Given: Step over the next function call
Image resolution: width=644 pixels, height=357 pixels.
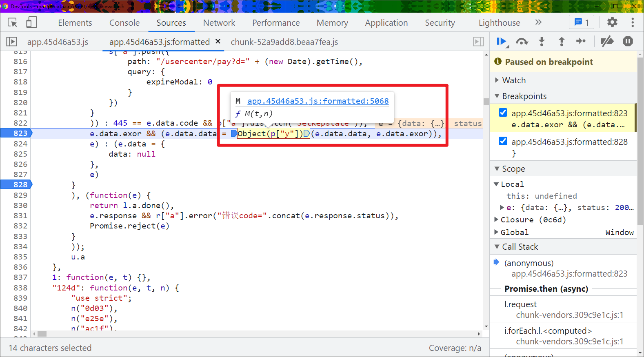Looking at the screenshot, I should click(522, 41).
